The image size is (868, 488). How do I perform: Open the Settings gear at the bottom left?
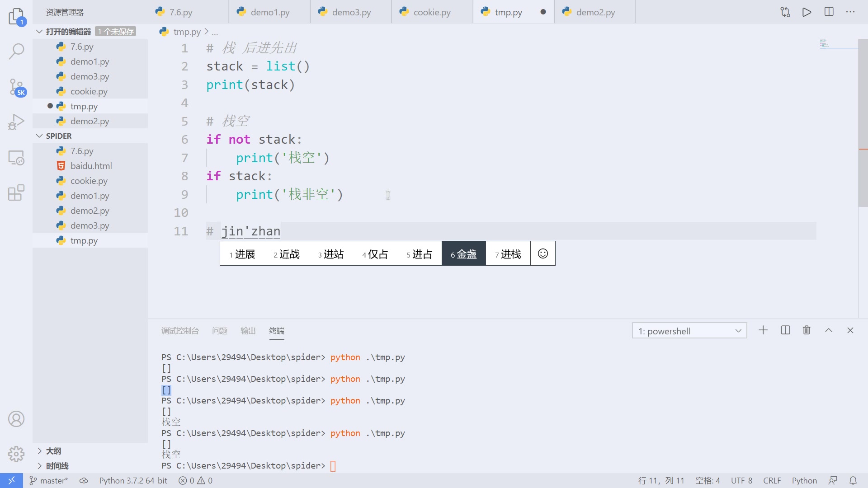16,454
